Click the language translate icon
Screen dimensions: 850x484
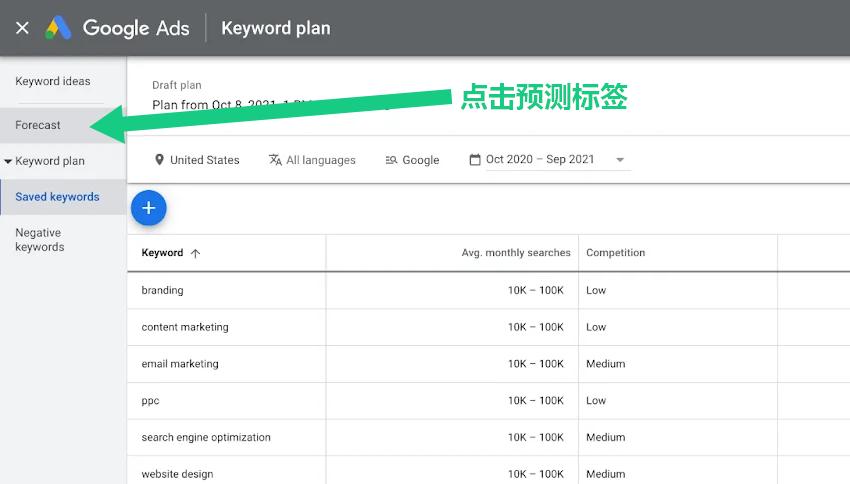pos(275,160)
